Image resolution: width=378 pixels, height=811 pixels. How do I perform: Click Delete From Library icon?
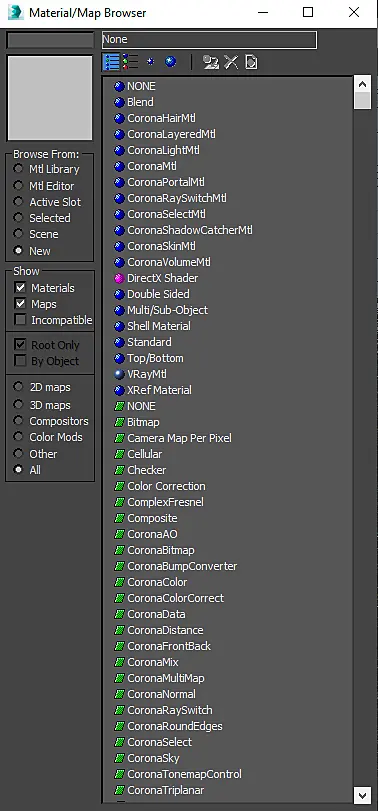[231, 63]
